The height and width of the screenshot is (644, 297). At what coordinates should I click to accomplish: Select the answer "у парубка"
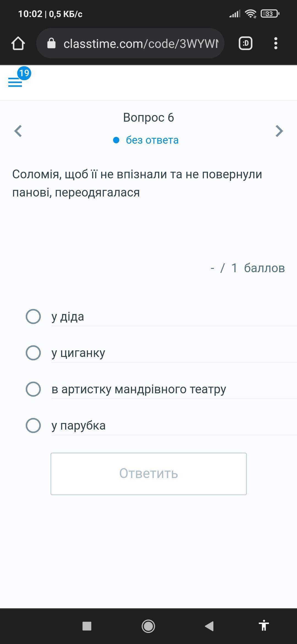[33, 425]
